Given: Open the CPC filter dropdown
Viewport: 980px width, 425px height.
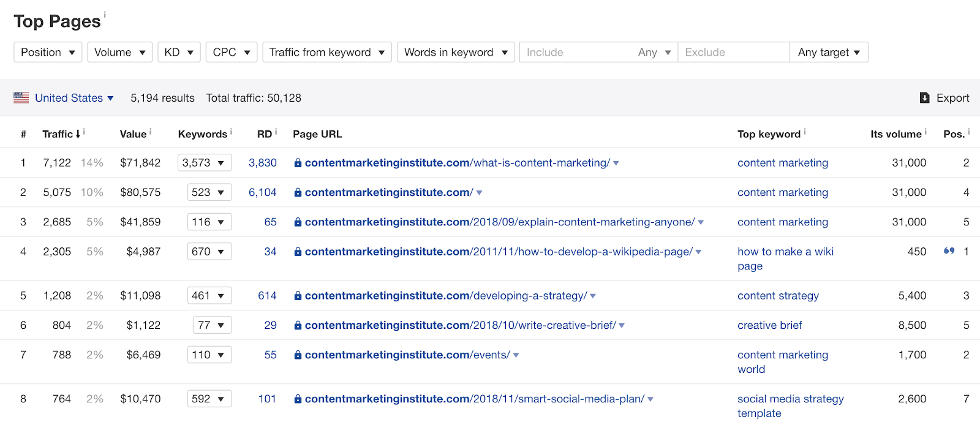Looking at the screenshot, I should pos(232,52).
